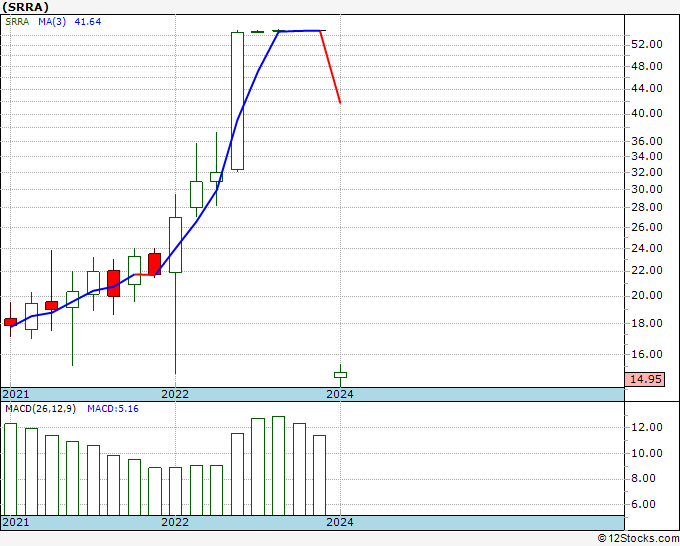Select 2022 on the price chart time axis
Viewport: 680px width, 546px height.
click(175, 394)
